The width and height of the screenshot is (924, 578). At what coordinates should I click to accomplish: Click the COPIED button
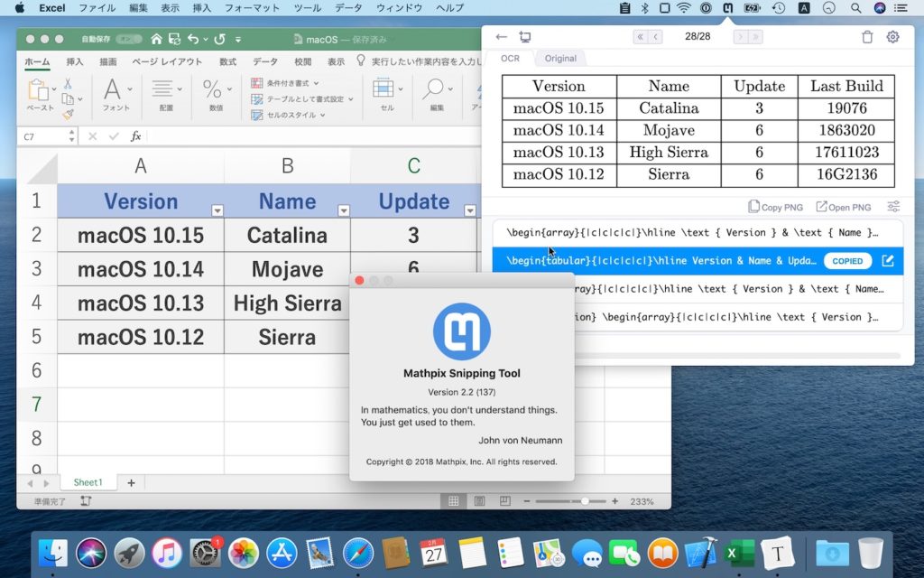(847, 261)
